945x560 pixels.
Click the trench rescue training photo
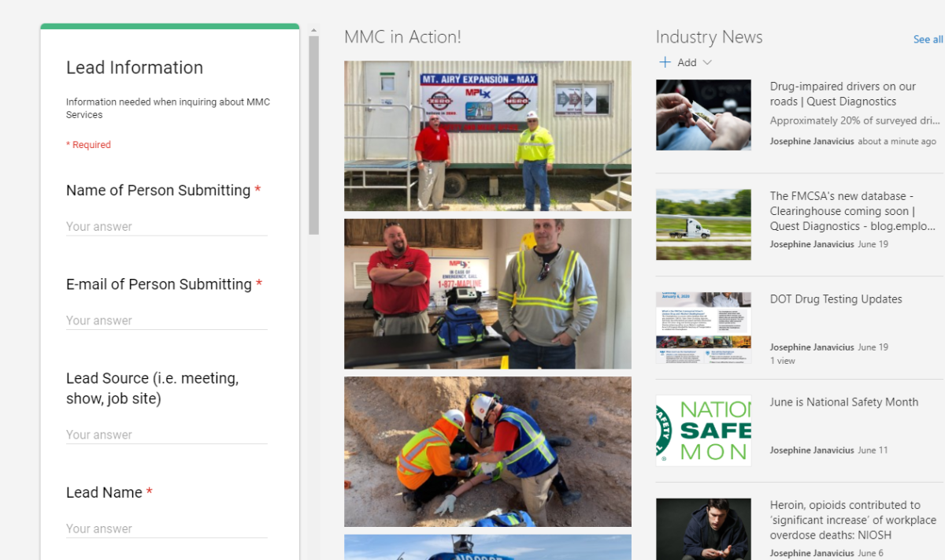[487, 451]
